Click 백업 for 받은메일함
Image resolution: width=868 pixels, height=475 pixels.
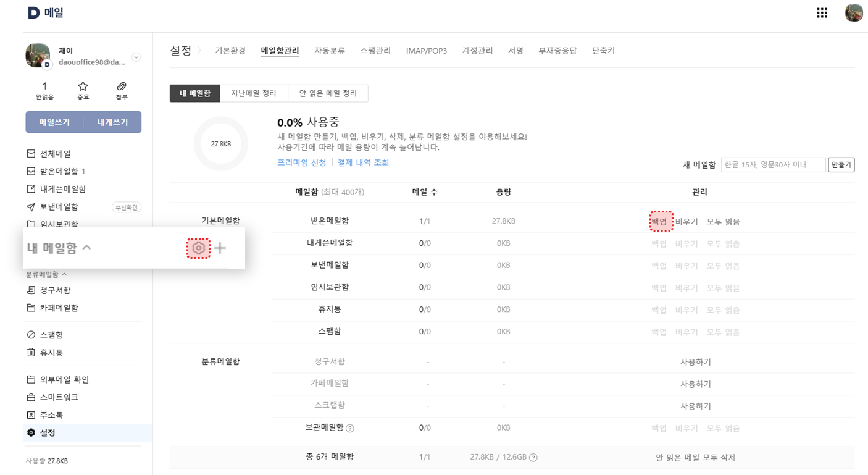[x=659, y=221]
